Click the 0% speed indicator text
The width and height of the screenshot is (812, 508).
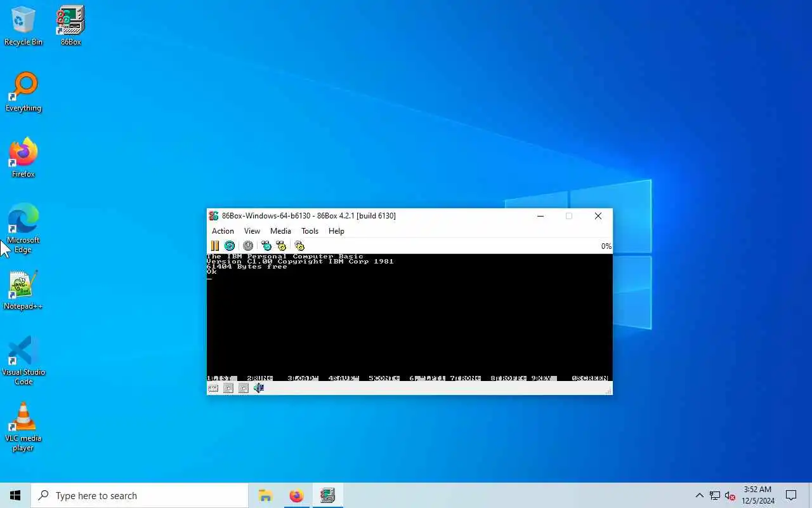pos(606,246)
